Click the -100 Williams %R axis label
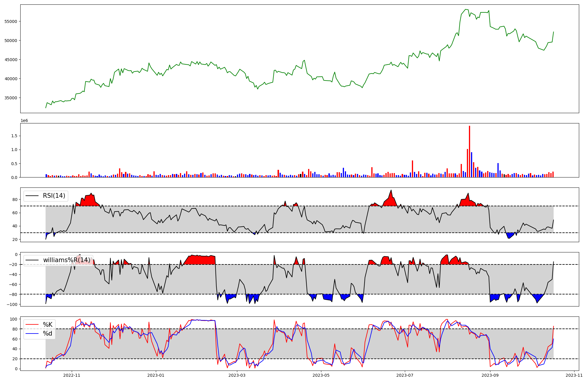The image size is (588, 382). coord(12,304)
